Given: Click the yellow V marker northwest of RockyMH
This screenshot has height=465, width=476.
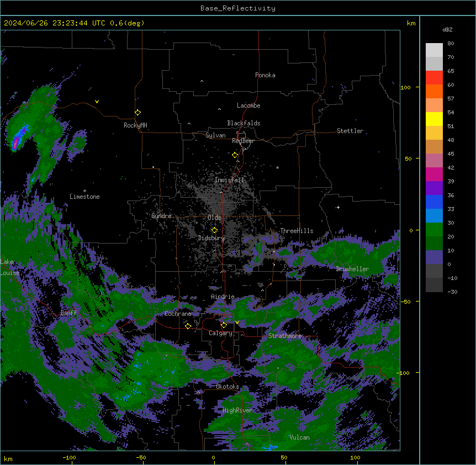Looking at the screenshot, I should tap(97, 102).
